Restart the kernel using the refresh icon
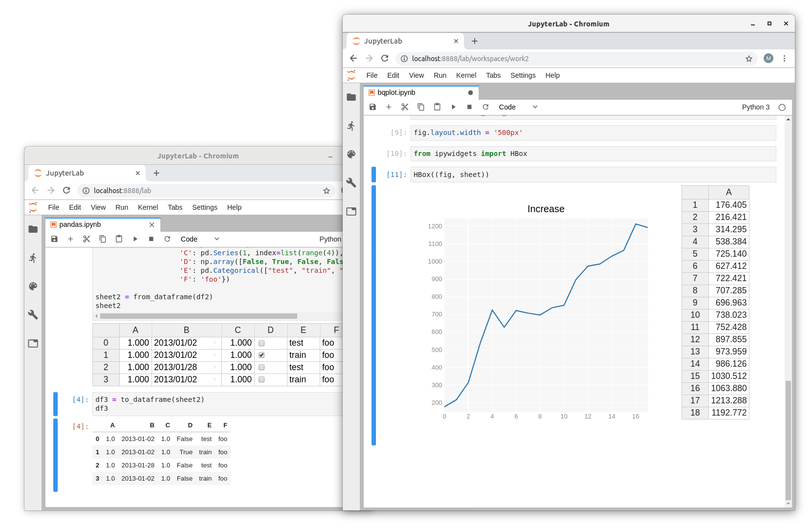Image resolution: width=812 pixels, height=530 pixels. [x=485, y=107]
